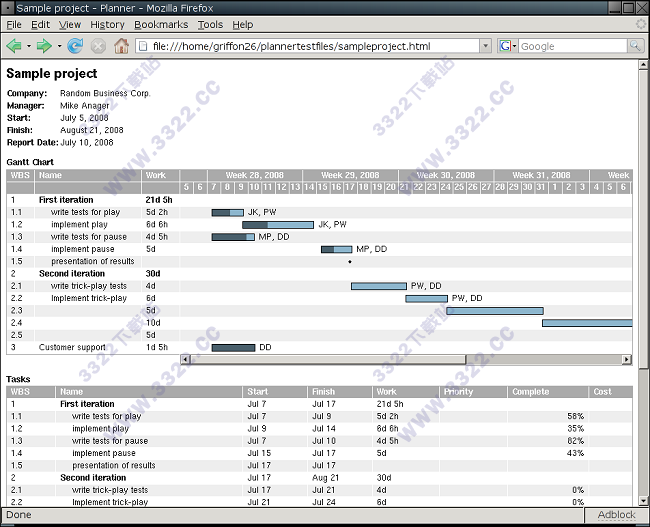Open the recent pages history dropdown arrow
Screen dimensions: 650x527
click(59, 46)
